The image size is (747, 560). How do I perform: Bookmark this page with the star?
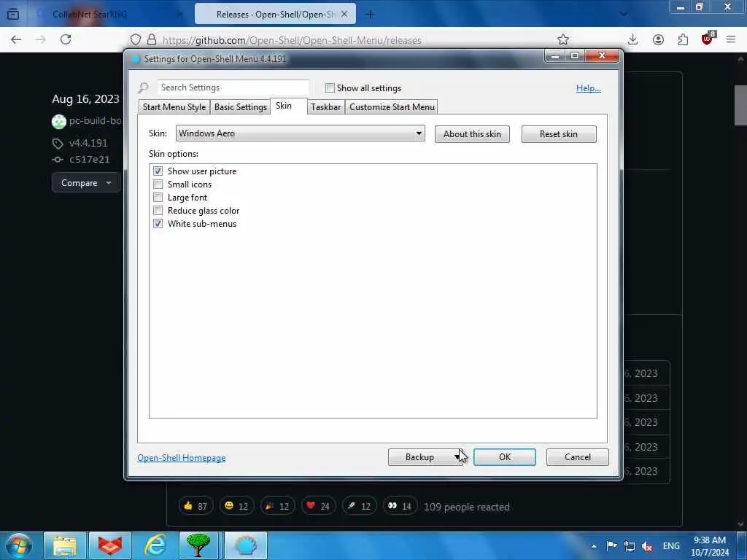(563, 39)
